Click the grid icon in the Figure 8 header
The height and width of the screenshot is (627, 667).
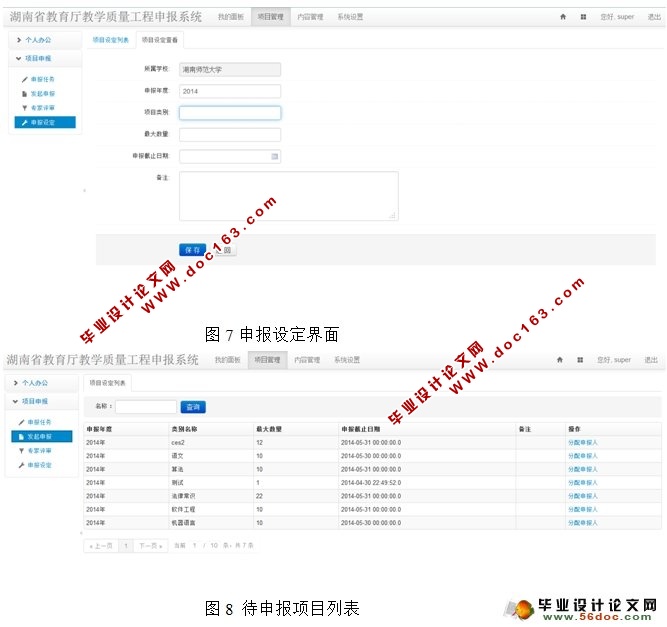coord(580,360)
